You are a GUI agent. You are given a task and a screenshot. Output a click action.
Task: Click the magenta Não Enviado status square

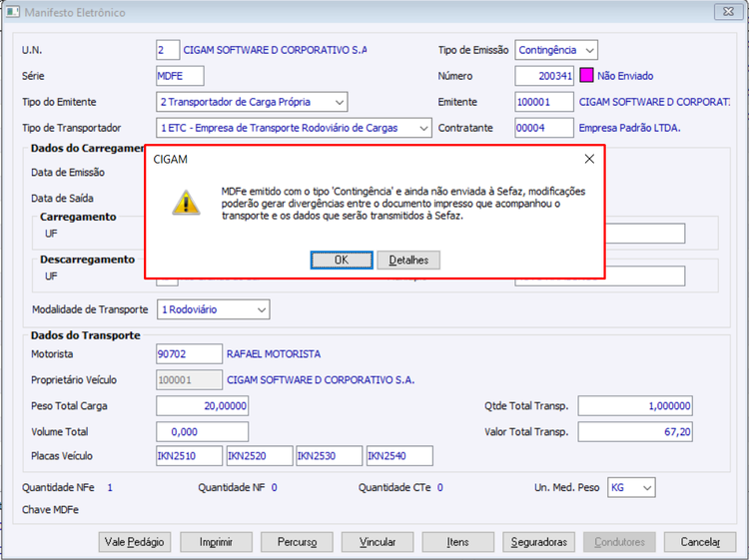(586, 76)
